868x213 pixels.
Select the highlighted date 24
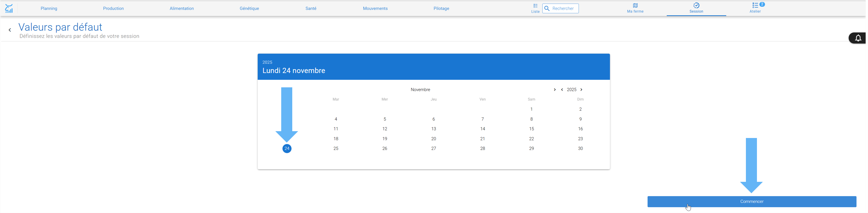[287, 149]
